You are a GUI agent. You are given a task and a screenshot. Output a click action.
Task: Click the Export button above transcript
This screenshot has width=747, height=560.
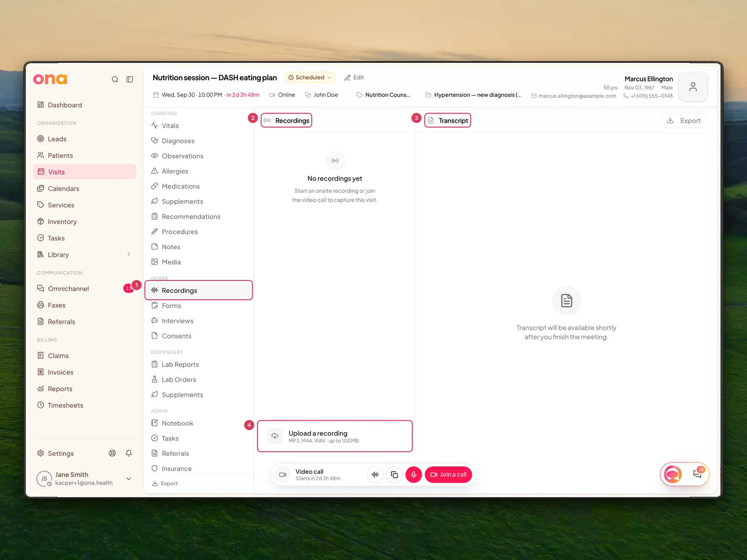tap(684, 121)
